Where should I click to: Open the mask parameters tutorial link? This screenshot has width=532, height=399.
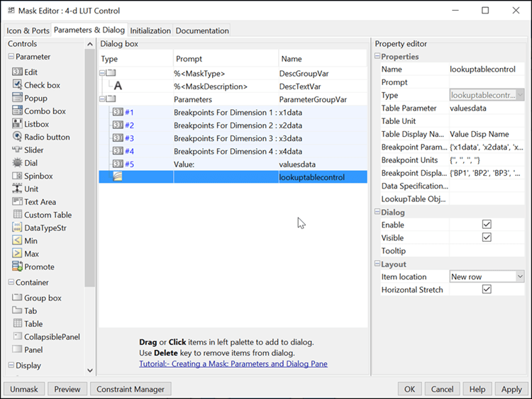click(233, 364)
